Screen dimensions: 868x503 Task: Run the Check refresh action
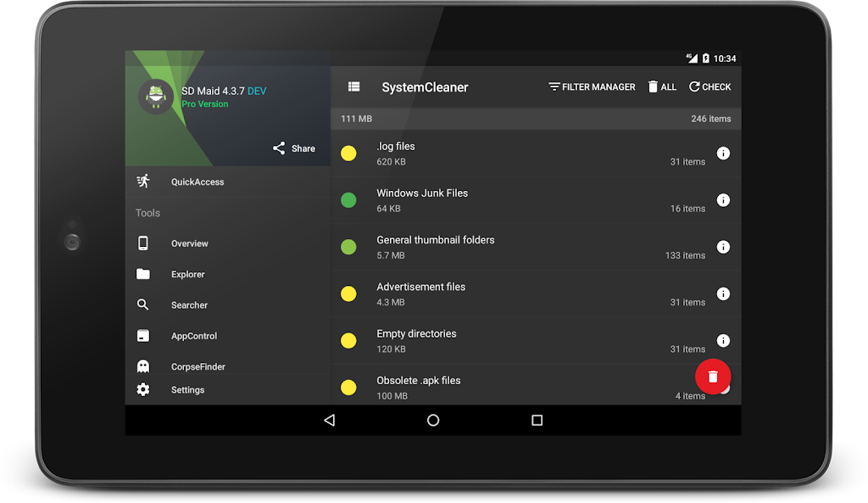709,87
